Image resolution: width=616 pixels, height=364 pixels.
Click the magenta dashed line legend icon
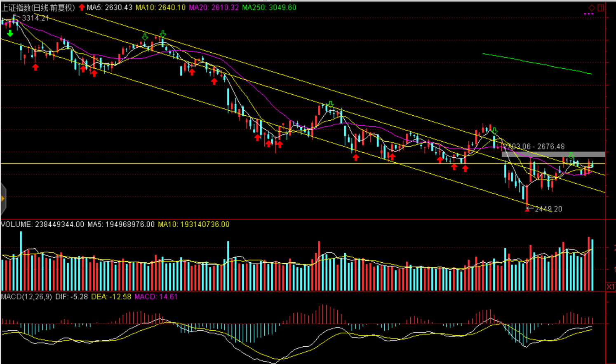click(x=589, y=14)
